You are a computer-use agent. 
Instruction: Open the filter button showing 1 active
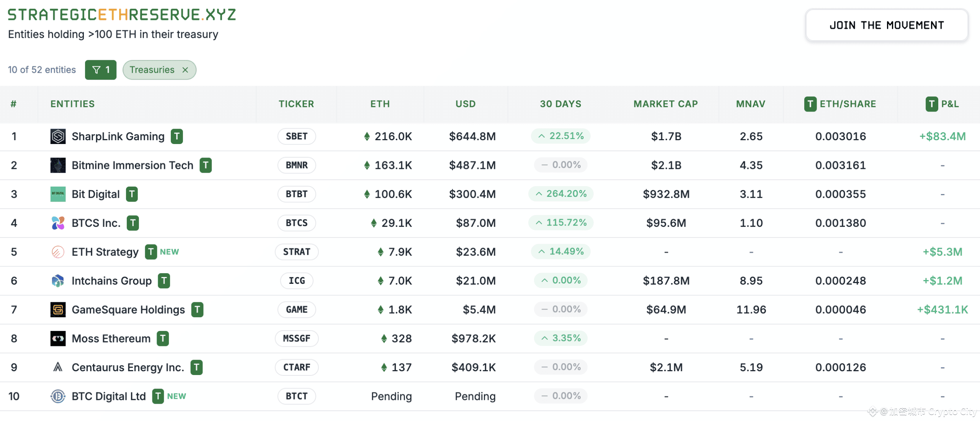tap(101, 70)
